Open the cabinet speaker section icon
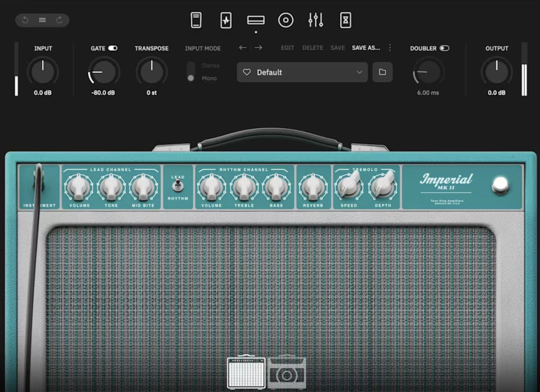The height and width of the screenshot is (392, 540). point(286,20)
